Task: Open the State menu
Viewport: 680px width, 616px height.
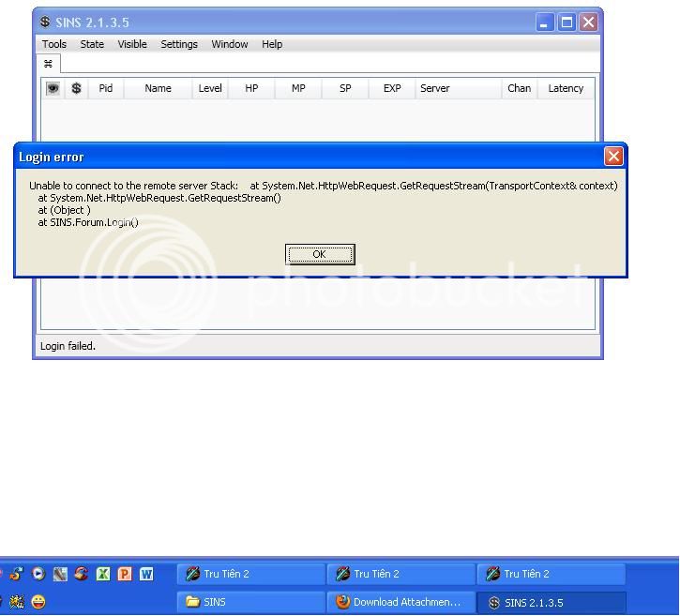Action: (x=92, y=44)
